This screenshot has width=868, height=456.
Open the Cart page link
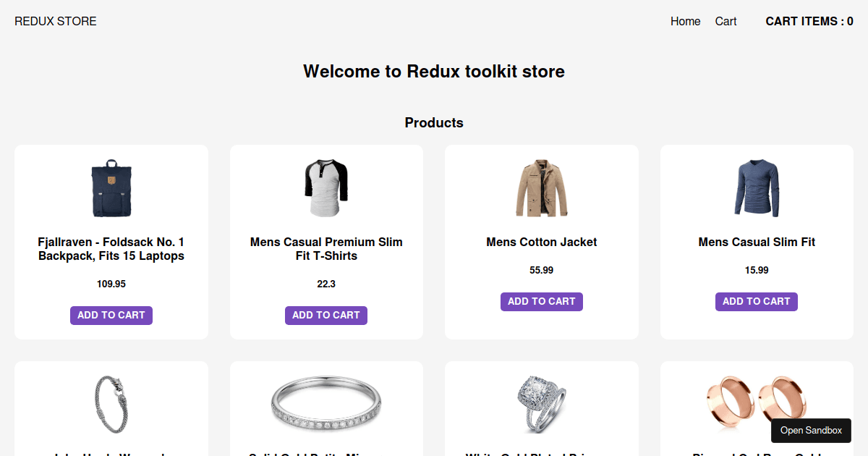click(x=726, y=21)
